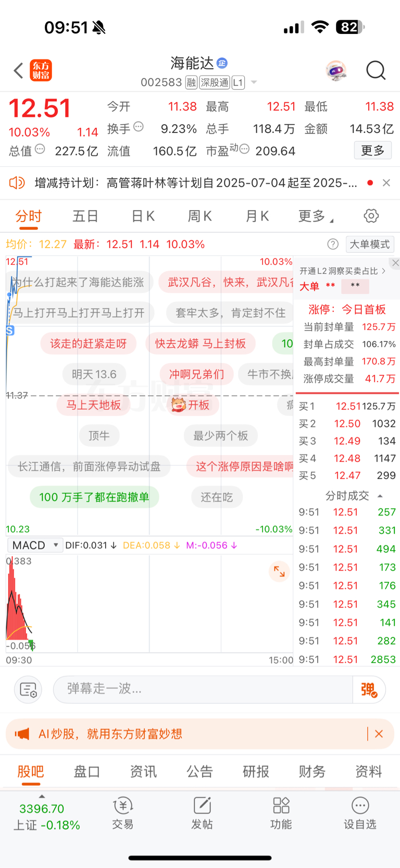Screen dimensions: 400x868
Task: Tap the 冲啊兄弟们 comment bubble
Action: [196, 374]
